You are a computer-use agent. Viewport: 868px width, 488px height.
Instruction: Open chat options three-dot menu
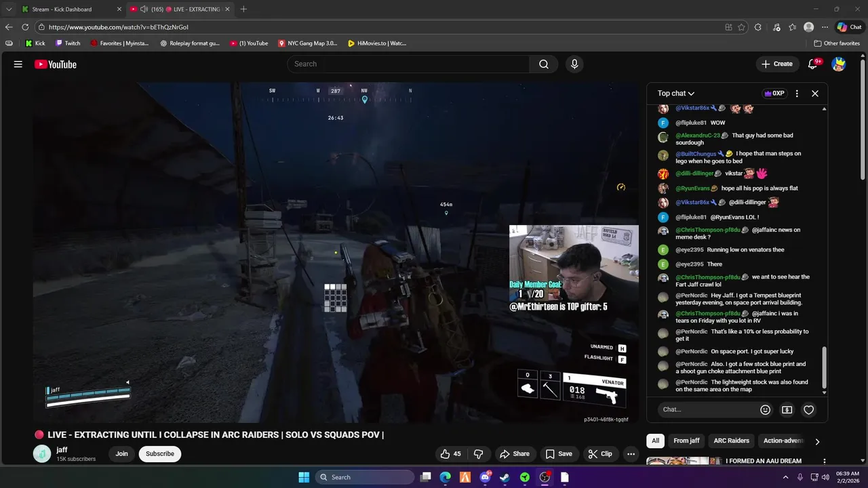797,94
